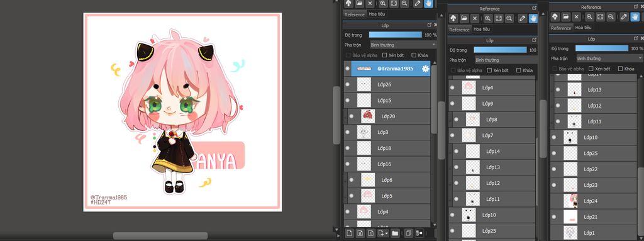Enable Xén bớt checkbox in middle panel
The image size is (644, 241).
pos(489,70)
